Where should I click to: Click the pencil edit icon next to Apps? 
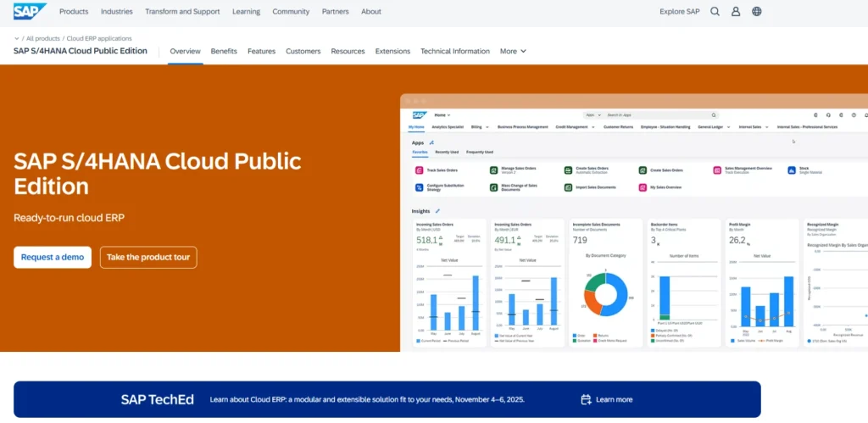(x=431, y=143)
